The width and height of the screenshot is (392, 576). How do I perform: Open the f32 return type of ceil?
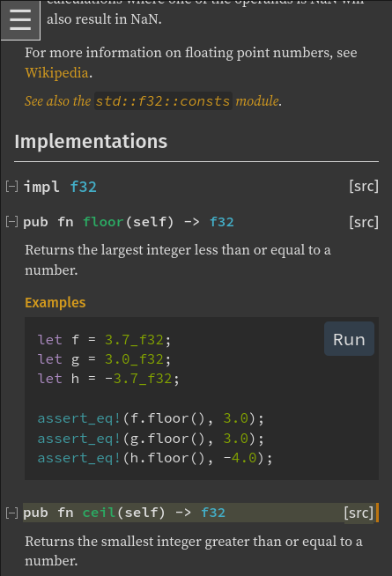tap(213, 513)
